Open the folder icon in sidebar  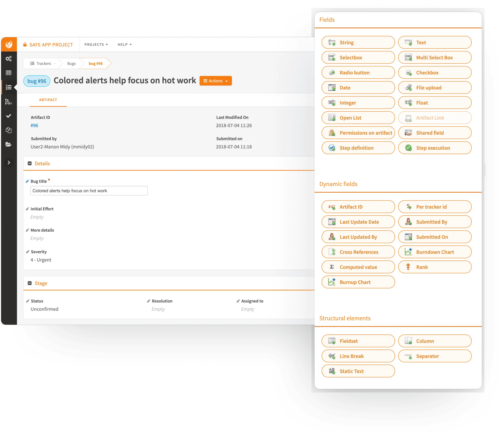9,144
